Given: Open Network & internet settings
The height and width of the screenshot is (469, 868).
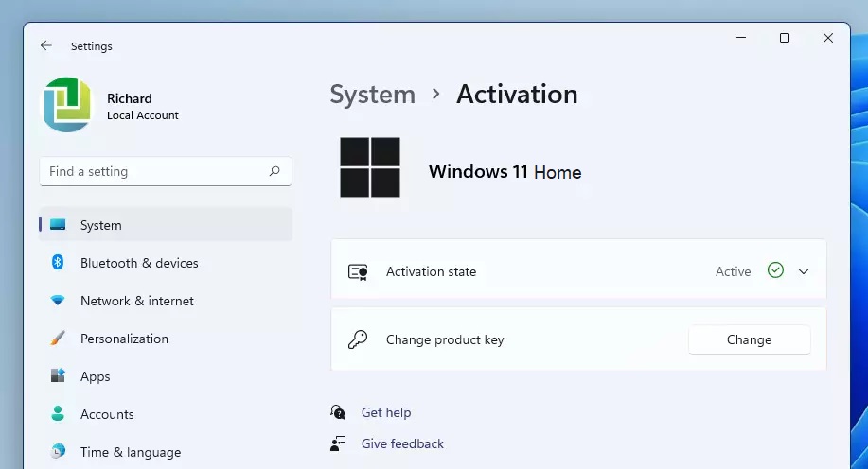Looking at the screenshot, I should (166, 301).
